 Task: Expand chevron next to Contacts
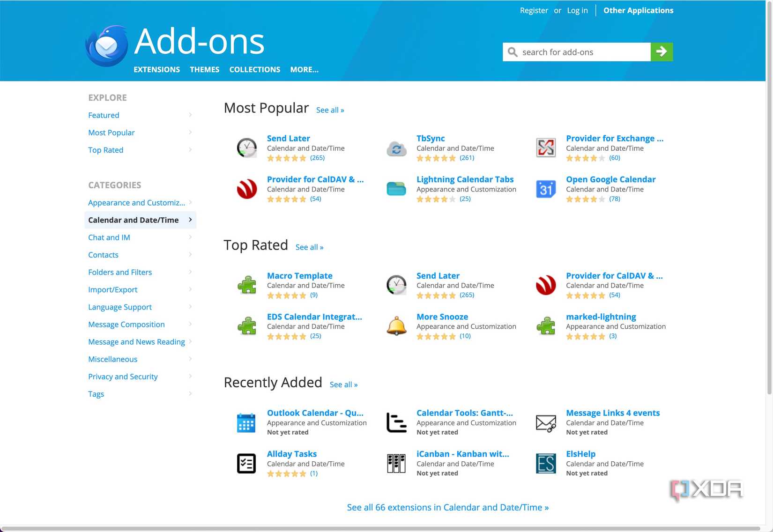190,254
